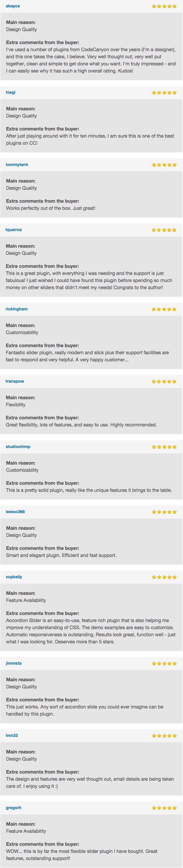Viewport: 183px width, 868px height.
Task: Click the five-star rating on akayce's review
Action: click(x=164, y=6)
